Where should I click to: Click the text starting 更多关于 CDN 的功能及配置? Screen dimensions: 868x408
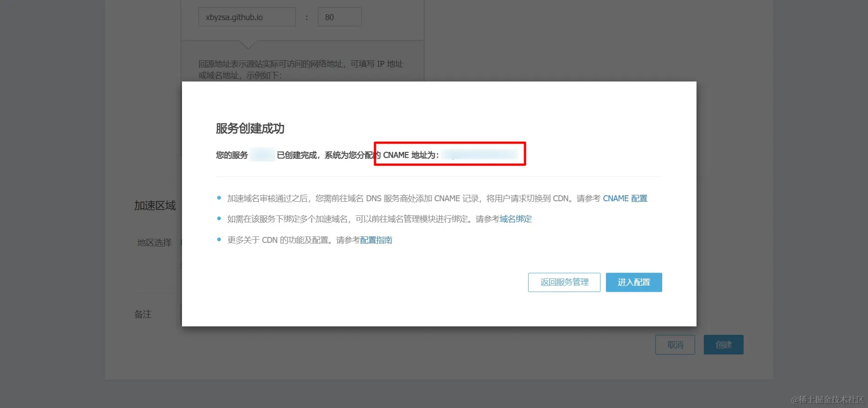[294, 240]
